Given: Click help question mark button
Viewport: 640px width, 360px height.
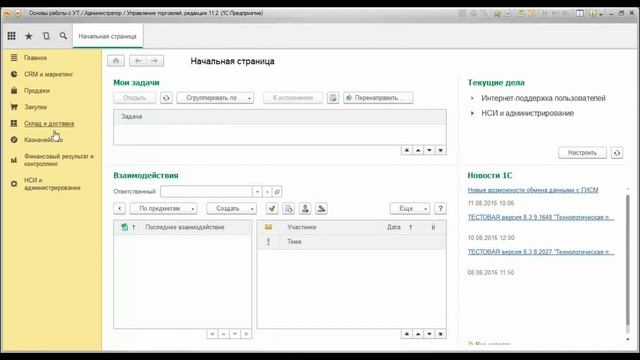Looking at the screenshot, I should [440, 209].
